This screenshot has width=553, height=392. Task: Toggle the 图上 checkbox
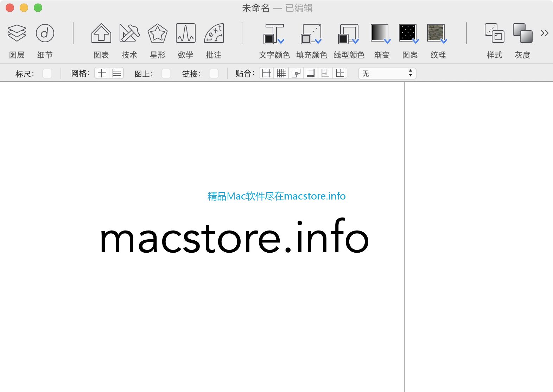166,74
